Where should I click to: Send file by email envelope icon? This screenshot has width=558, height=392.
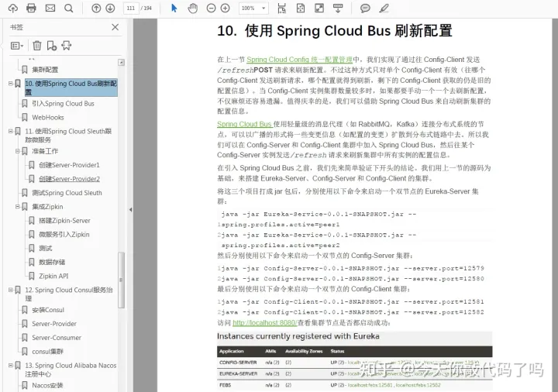point(50,9)
